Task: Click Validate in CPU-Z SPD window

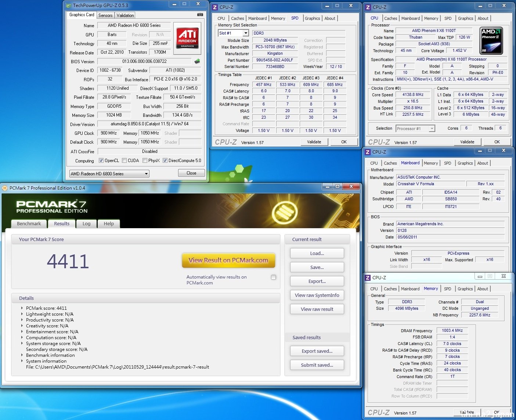Action: 314,141
